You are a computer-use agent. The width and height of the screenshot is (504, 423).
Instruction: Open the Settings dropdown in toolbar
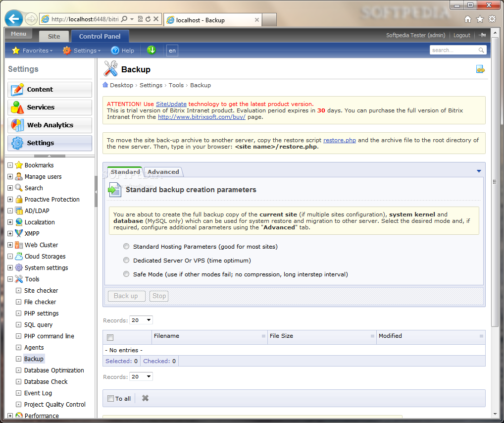[x=82, y=51]
